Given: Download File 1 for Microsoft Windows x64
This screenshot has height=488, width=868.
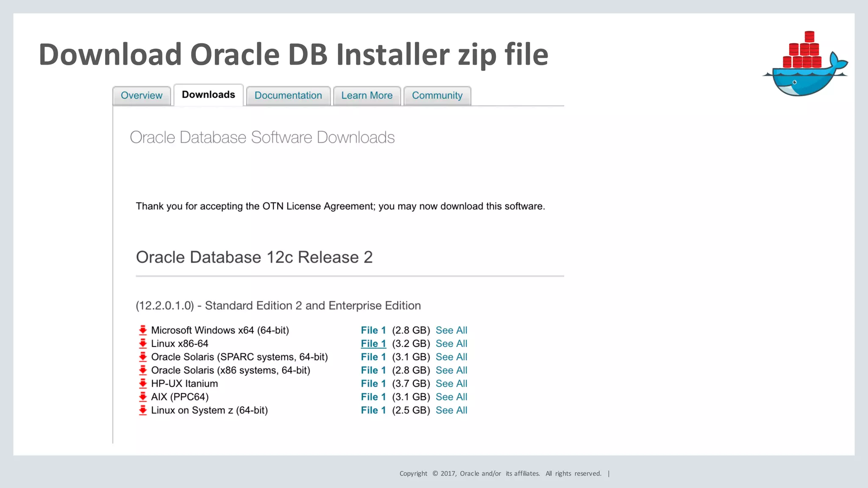Looking at the screenshot, I should tap(373, 330).
